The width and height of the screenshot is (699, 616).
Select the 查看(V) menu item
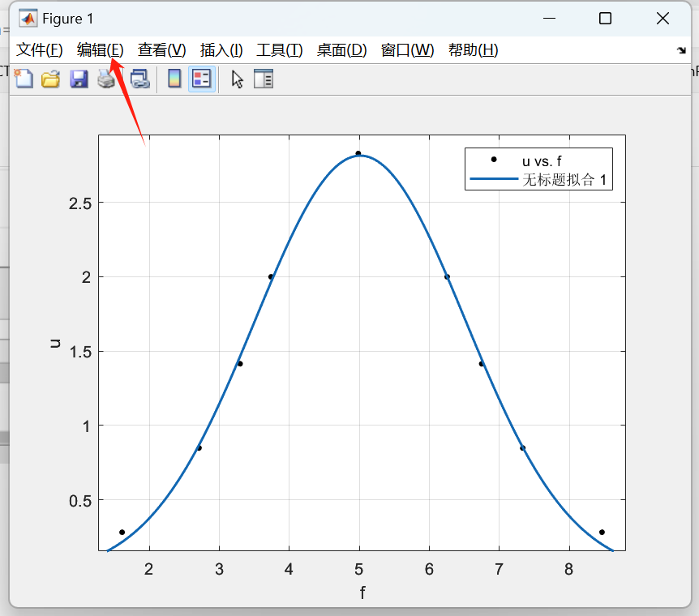tap(162, 50)
